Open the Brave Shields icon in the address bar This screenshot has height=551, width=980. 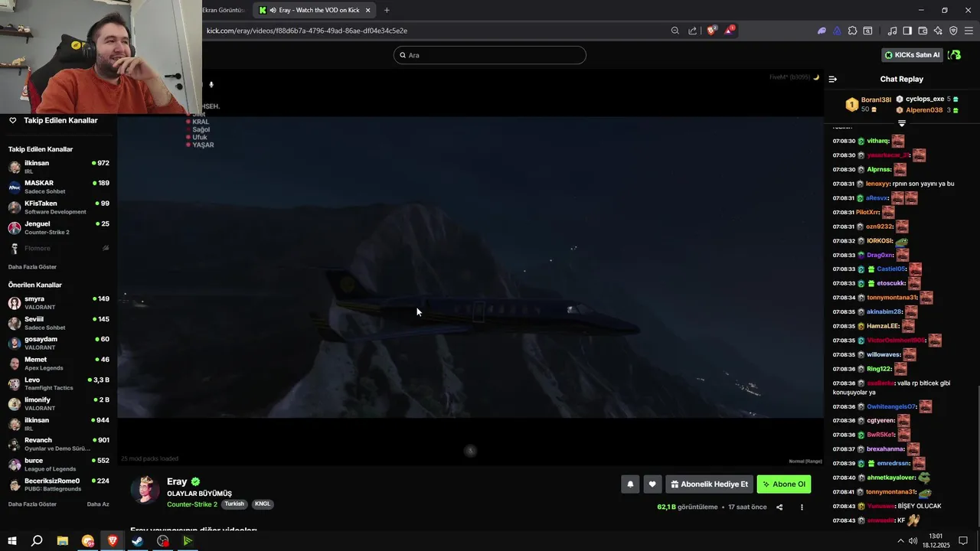click(711, 31)
